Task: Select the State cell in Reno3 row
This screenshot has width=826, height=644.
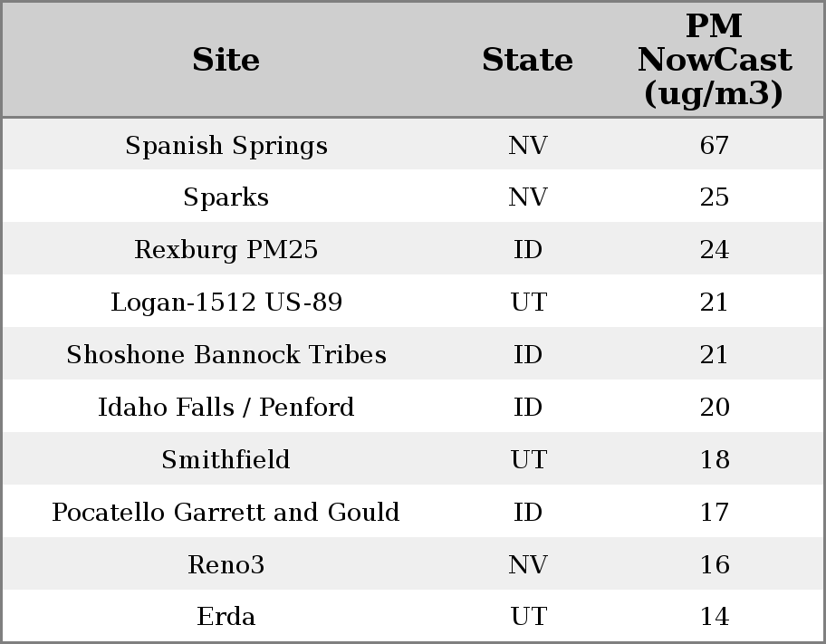Action: point(528,565)
